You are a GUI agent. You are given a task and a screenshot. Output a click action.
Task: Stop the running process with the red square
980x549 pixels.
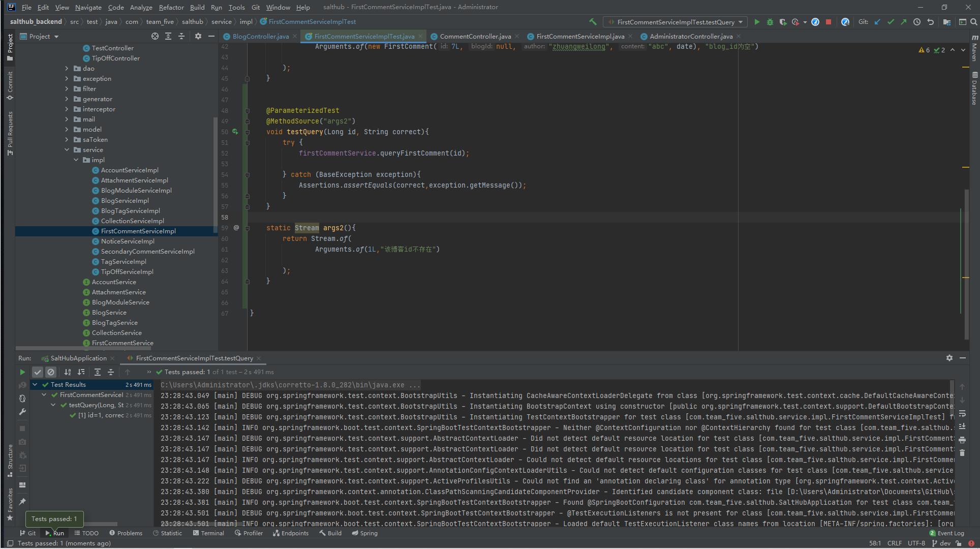(x=829, y=22)
